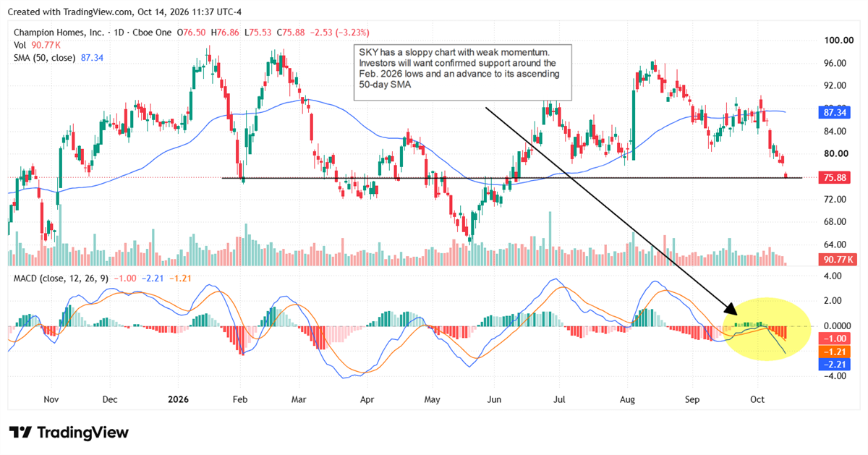The image size is (868, 455).
Task: Click the 2026 date axis label
Action: 177,399
